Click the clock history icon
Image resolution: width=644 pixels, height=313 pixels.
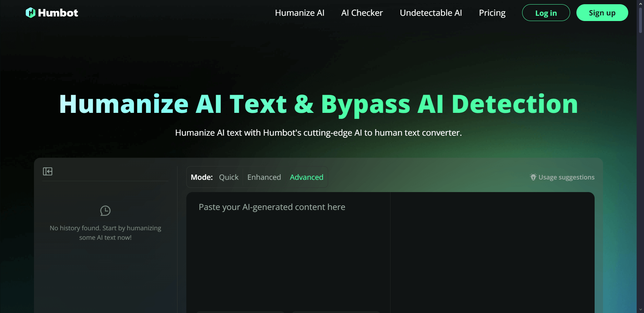tap(105, 211)
